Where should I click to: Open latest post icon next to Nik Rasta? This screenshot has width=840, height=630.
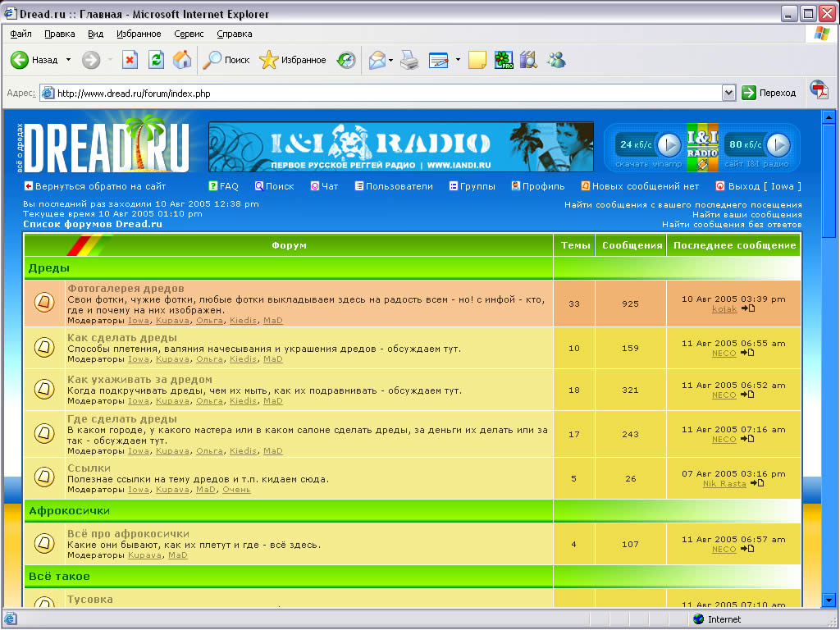click(x=757, y=483)
